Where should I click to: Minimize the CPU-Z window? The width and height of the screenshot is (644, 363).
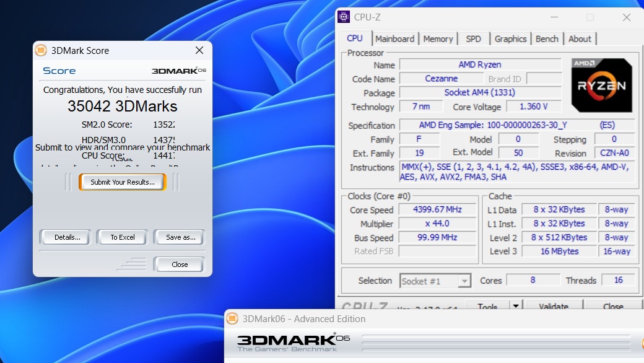click(554, 17)
